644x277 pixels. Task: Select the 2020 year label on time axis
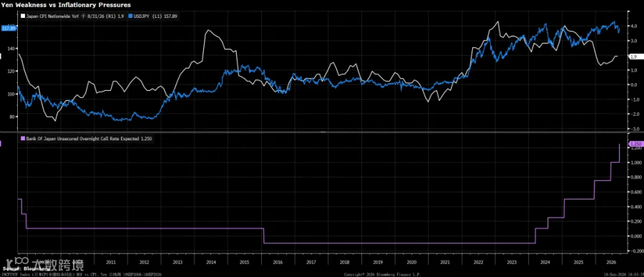pyautogui.click(x=411, y=261)
